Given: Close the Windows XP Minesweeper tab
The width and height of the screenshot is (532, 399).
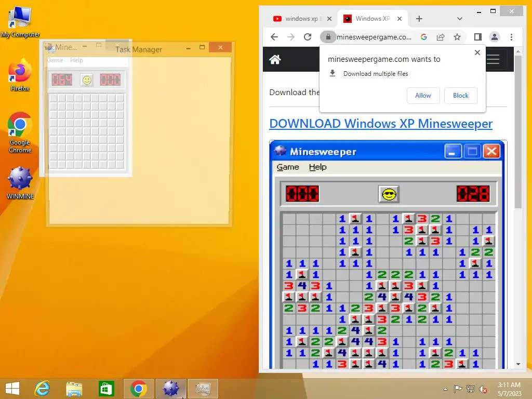Looking at the screenshot, I should (x=400, y=19).
